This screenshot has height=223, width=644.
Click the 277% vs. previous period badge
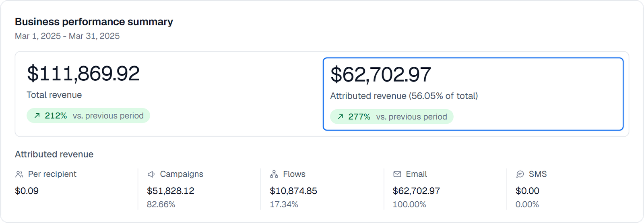click(x=392, y=117)
